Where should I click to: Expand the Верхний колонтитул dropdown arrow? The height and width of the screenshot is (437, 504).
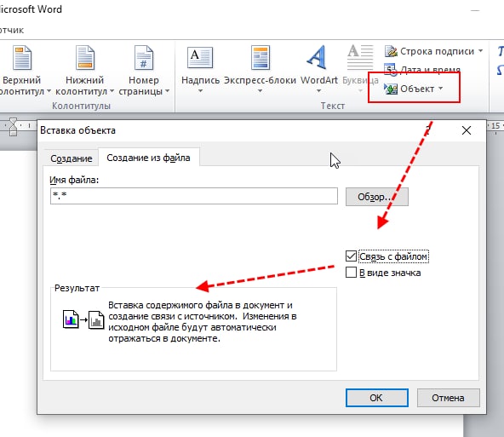[x=49, y=91]
